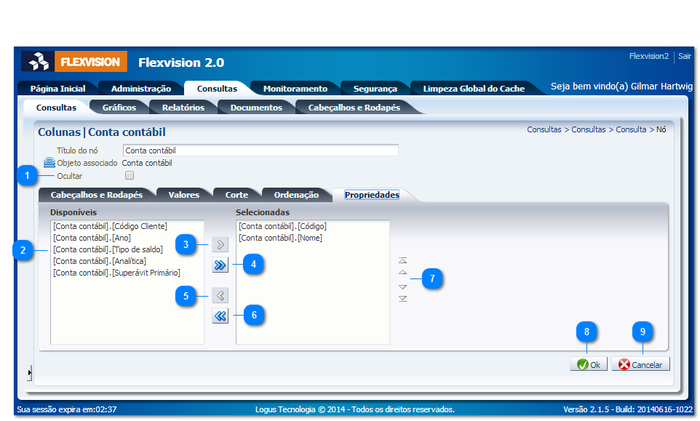Select the Valores tab
Viewport: 700px width, 421px height.
pos(183,195)
